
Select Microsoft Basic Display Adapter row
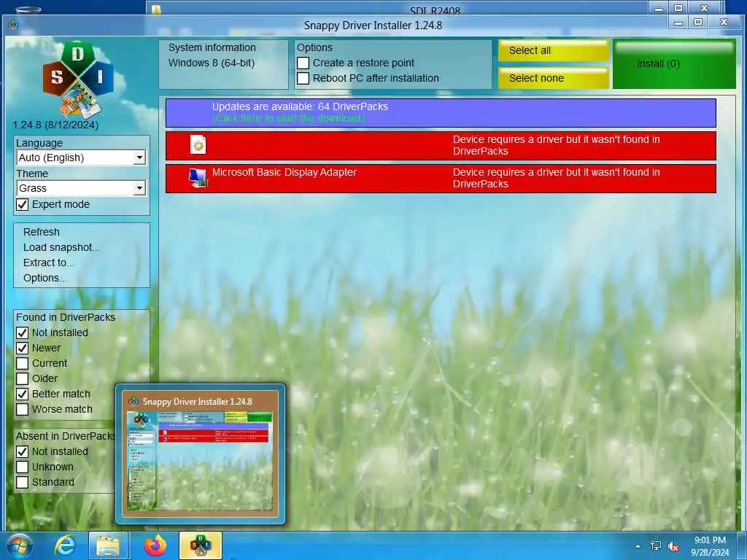(x=441, y=179)
